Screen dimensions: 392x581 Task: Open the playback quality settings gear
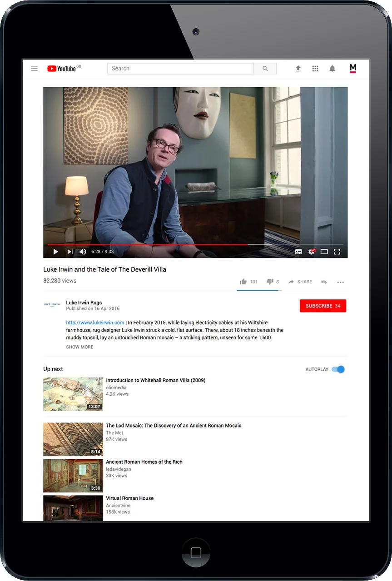pos(311,251)
